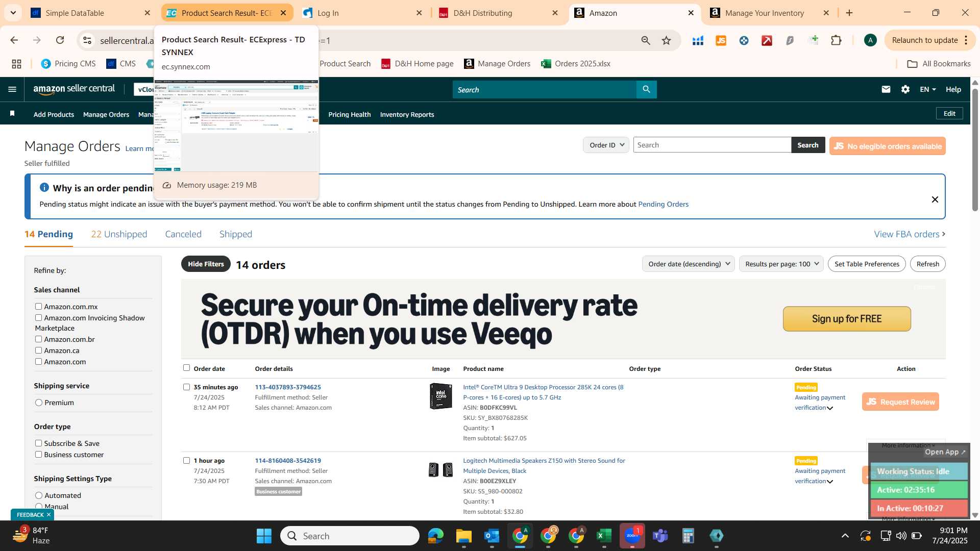Open the Seller Central mail messages icon

tap(886, 89)
